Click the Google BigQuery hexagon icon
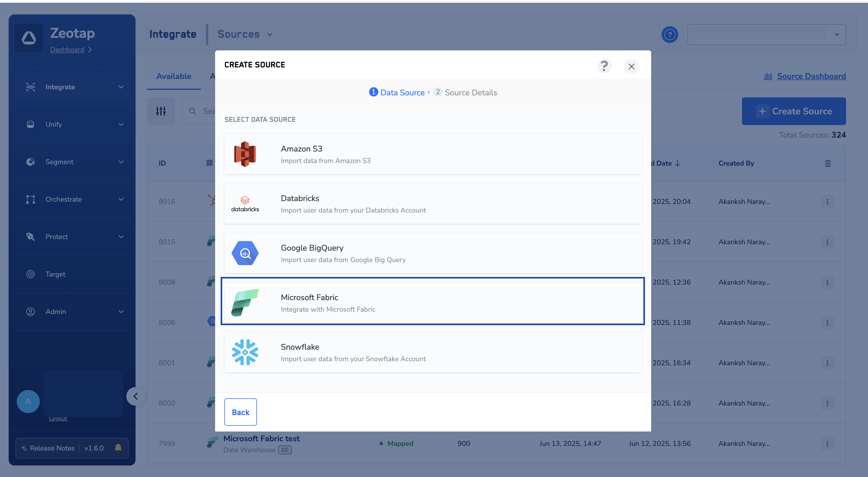The width and height of the screenshot is (868, 477). click(x=245, y=253)
